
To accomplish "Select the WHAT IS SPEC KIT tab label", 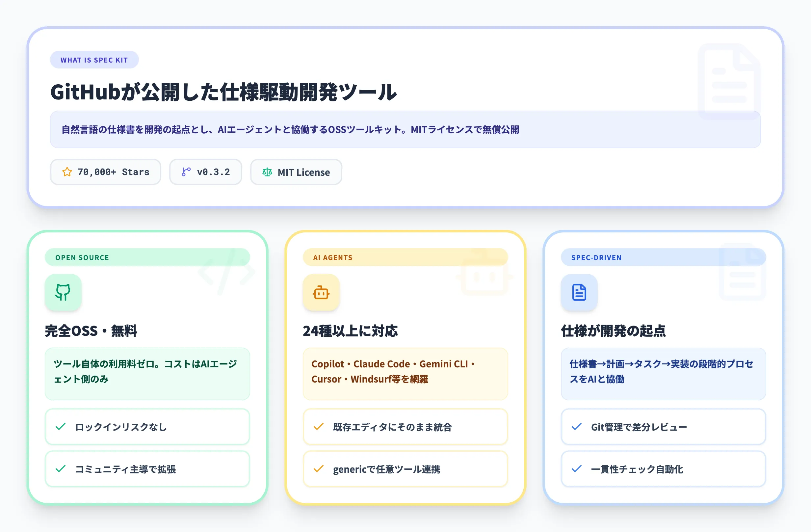I will [x=94, y=60].
